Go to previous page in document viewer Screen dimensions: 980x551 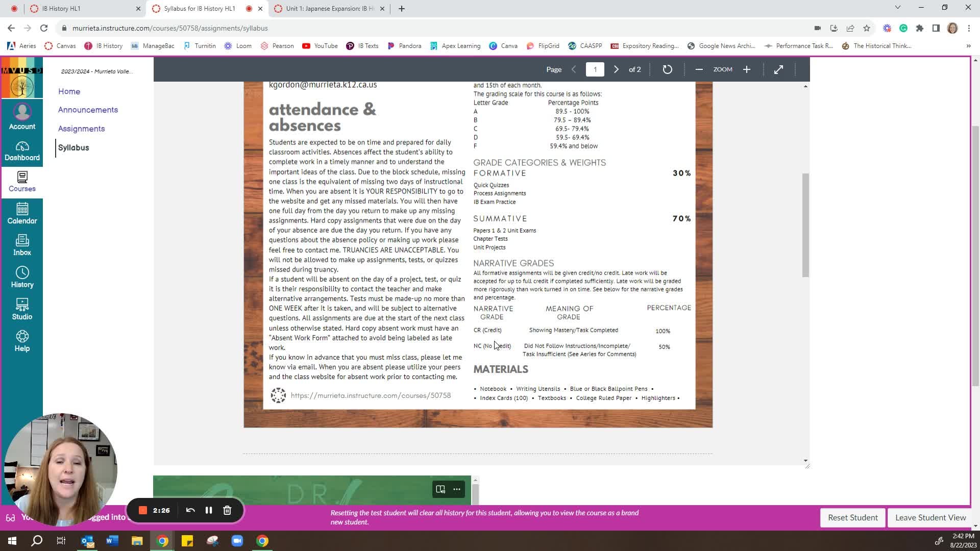[574, 69]
